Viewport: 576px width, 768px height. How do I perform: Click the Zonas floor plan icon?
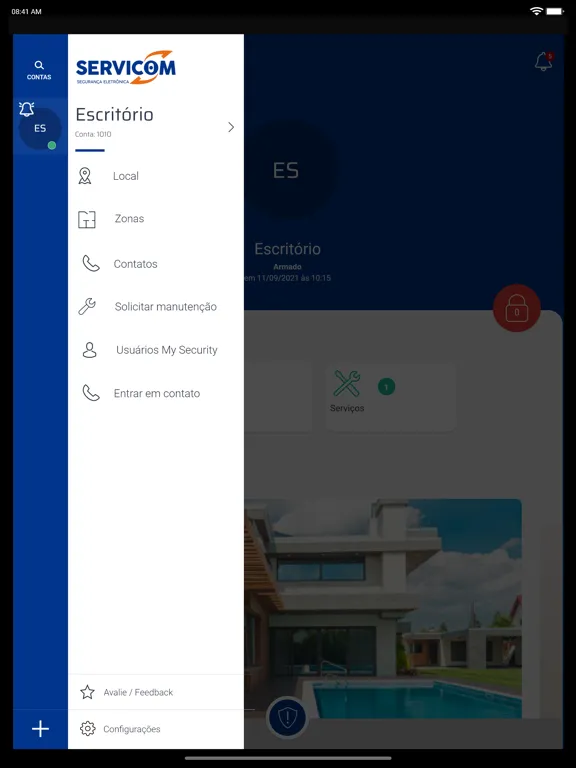pos(87,219)
